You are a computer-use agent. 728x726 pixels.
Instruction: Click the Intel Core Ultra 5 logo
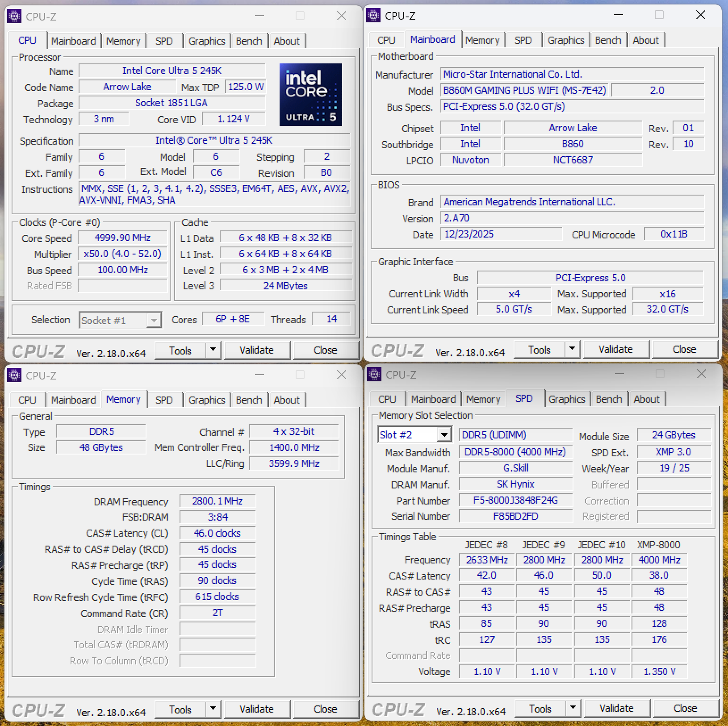(310, 95)
